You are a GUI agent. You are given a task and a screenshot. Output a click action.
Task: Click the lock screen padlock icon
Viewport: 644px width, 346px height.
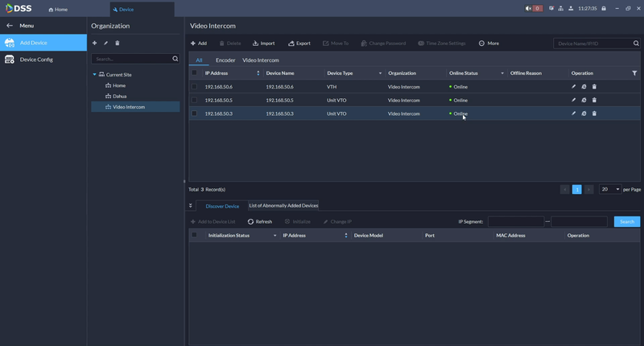coord(605,9)
